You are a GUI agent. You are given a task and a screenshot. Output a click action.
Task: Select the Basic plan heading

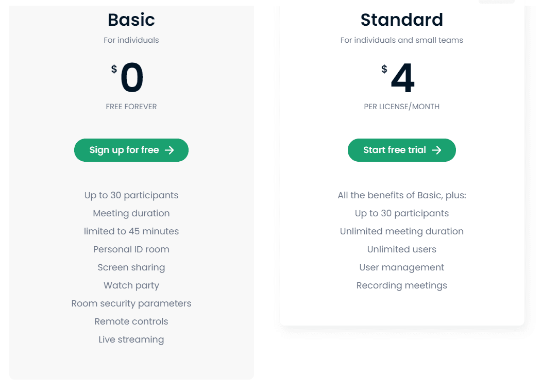pos(131,20)
